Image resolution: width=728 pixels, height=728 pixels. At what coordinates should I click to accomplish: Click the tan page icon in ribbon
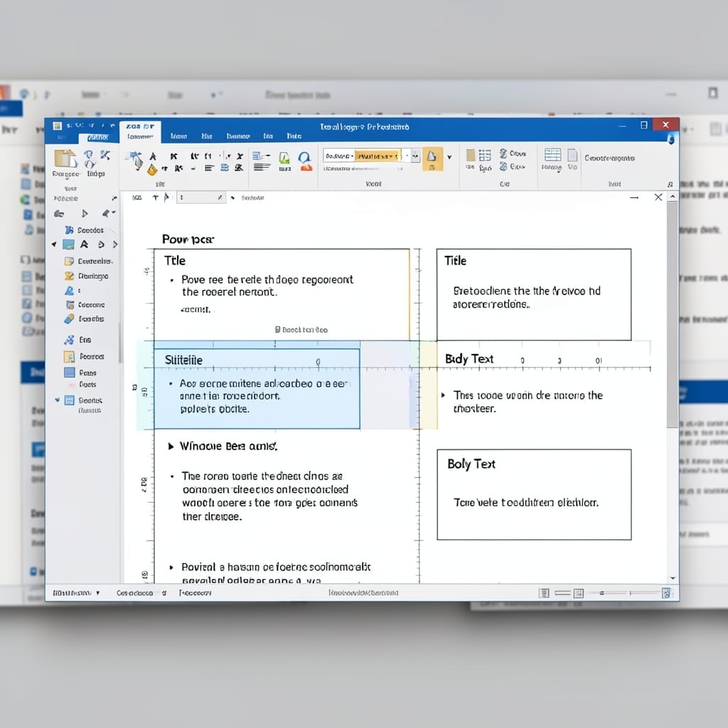(471, 155)
